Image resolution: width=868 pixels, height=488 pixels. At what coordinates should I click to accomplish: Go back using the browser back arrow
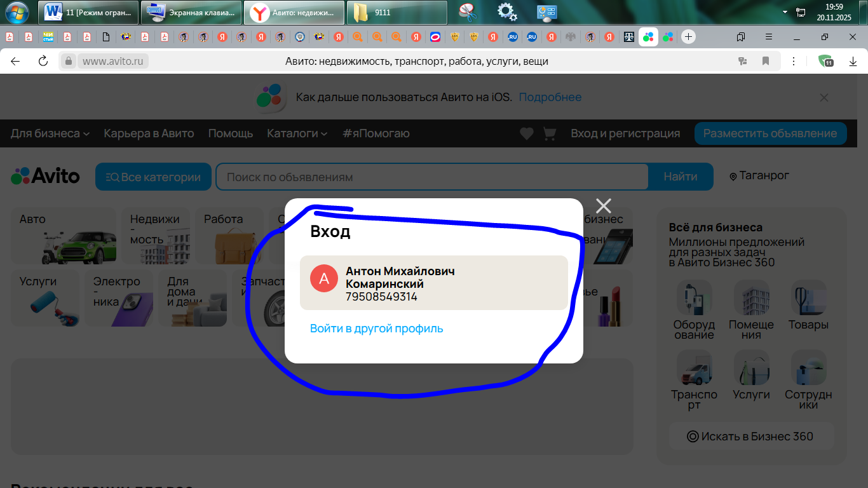pyautogui.click(x=15, y=61)
